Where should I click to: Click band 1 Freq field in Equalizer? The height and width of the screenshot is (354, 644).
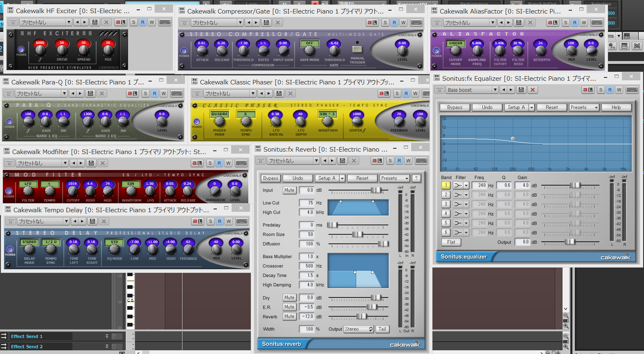[x=480, y=186]
